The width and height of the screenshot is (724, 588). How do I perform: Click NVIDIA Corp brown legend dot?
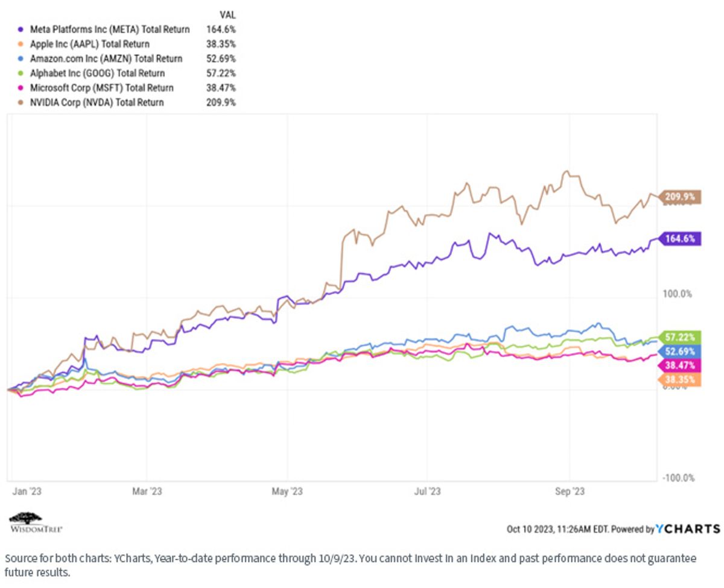coord(21,103)
